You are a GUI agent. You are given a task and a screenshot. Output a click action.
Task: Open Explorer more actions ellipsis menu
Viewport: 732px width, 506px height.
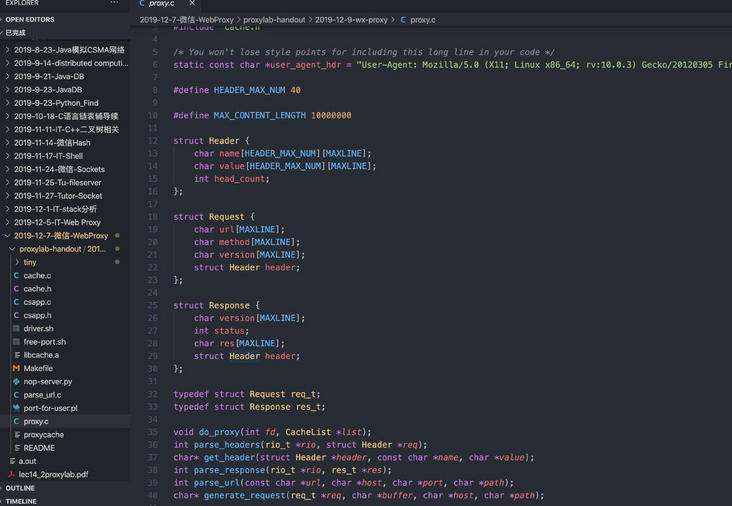click(x=115, y=4)
